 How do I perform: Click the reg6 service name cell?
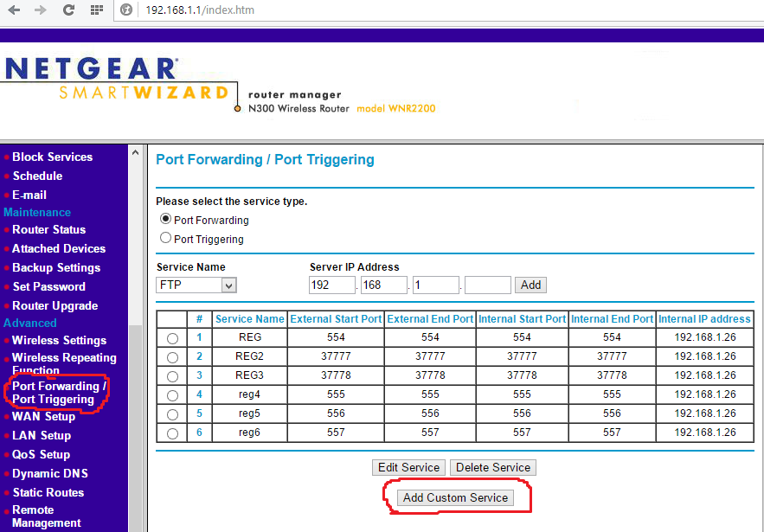[x=249, y=433]
